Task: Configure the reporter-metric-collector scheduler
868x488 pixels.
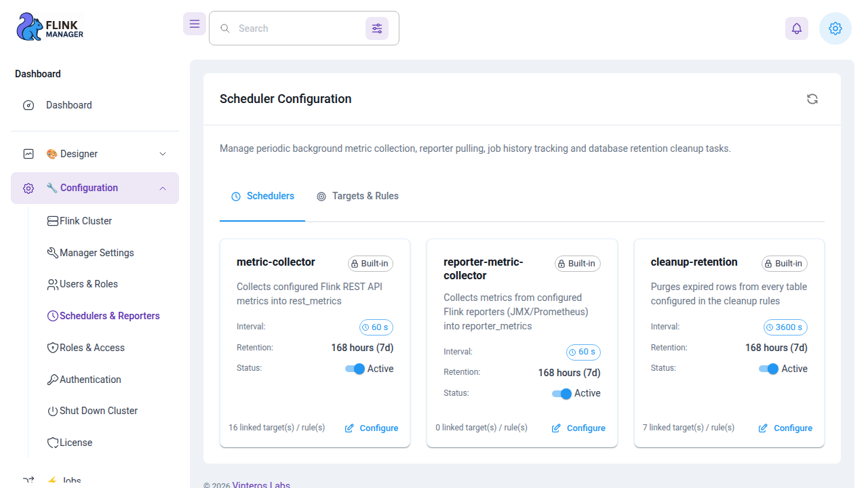Action: tap(578, 428)
